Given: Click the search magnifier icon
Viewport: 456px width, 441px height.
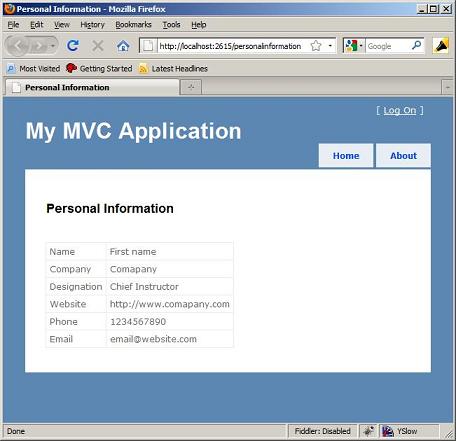Looking at the screenshot, I should click(417, 45).
